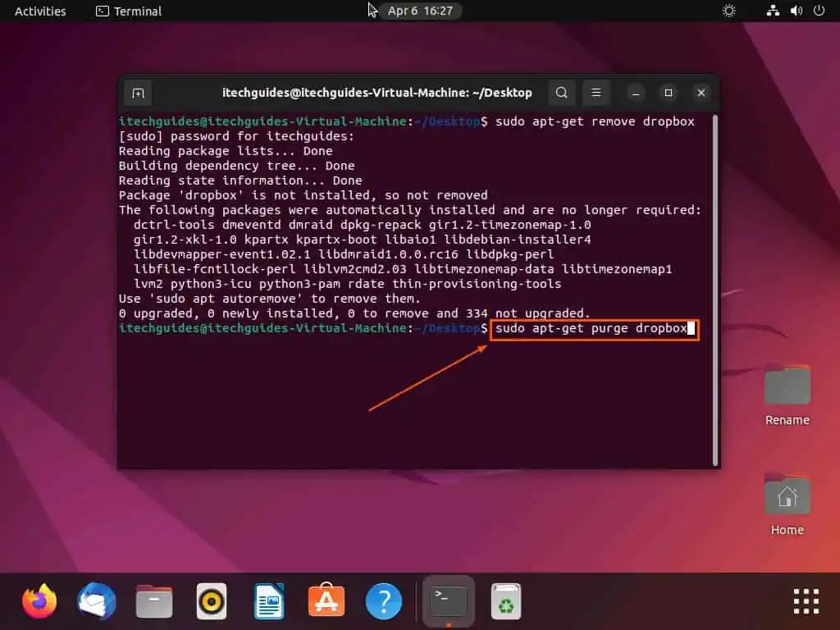Click Activities in the top bar
Image resolution: width=840 pixels, height=630 pixels.
[x=39, y=11]
